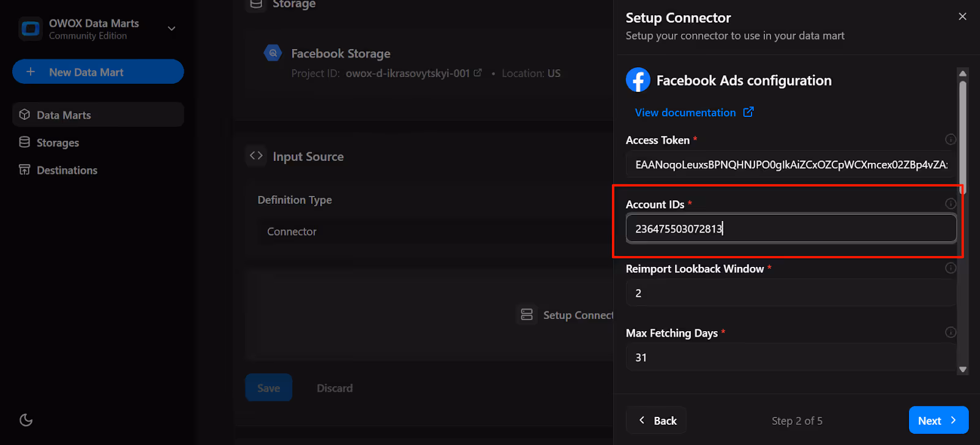Click the Facebook logo icon
The height and width of the screenshot is (445, 980).
pos(638,80)
